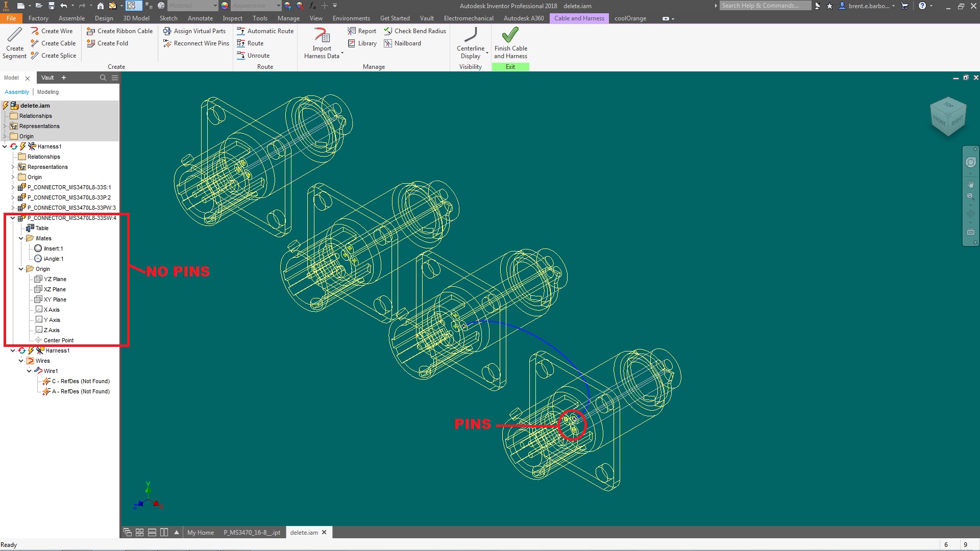The width and height of the screenshot is (980, 551).
Task: Switch to the Electromechanical ribbon tab
Action: pyautogui.click(x=468, y=18)
